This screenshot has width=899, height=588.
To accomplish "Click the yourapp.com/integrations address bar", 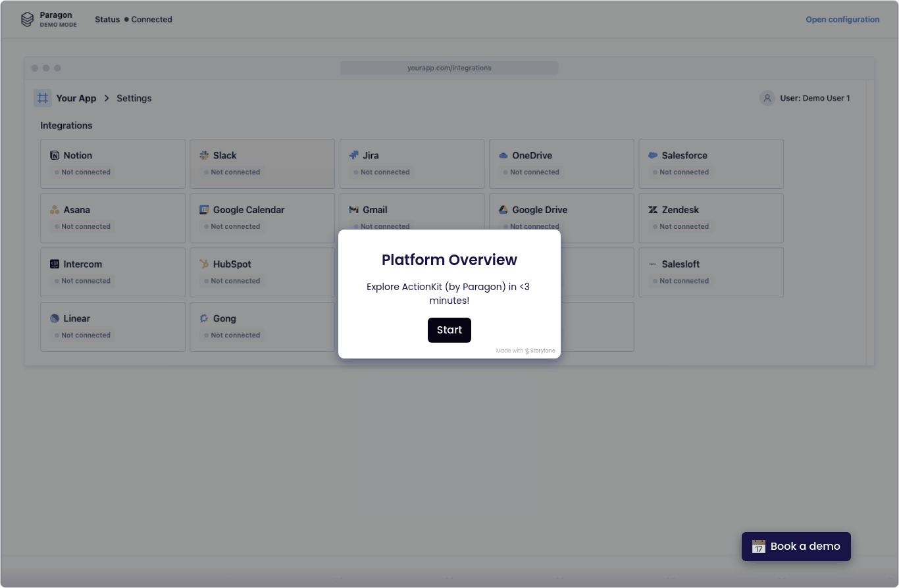I will [x=449, y=68].
